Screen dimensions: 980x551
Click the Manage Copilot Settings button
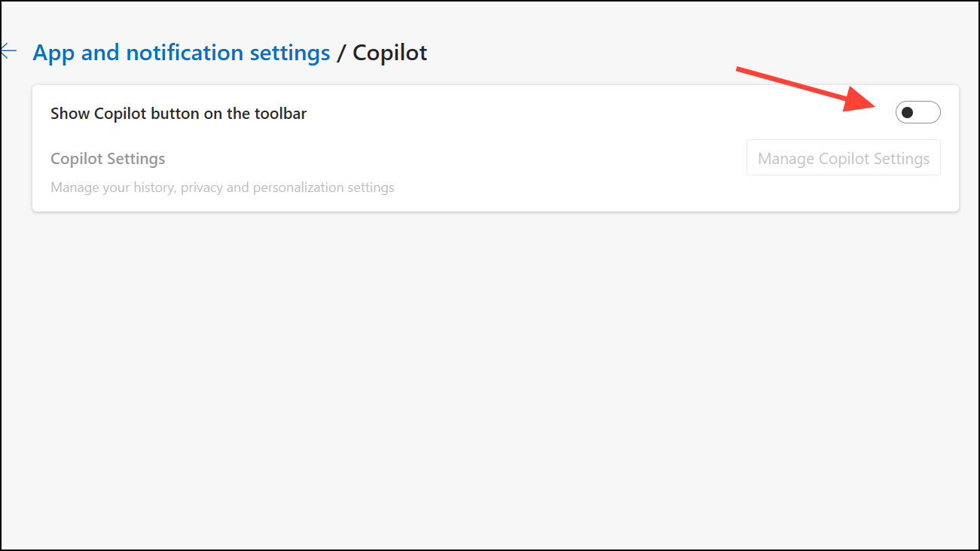[843, 157]
